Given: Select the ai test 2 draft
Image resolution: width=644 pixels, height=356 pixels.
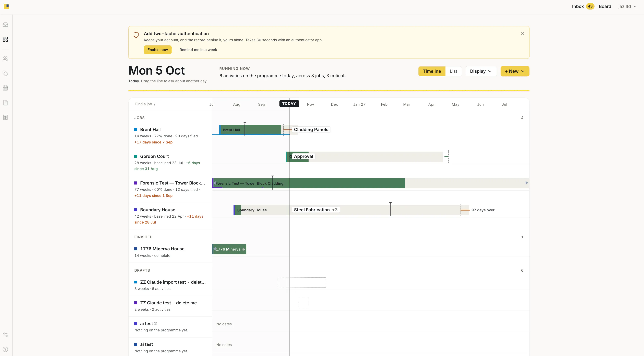Looking at the screenshot, I should pos(170,327).
